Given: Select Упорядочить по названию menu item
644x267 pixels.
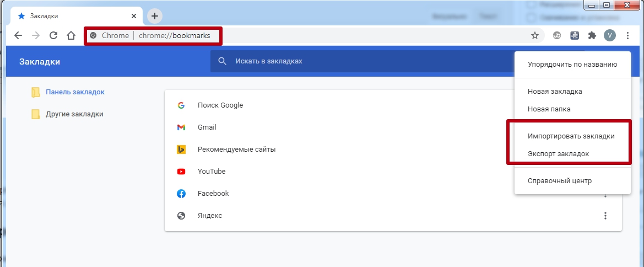Looking at the screenshot, I should 572,65.
